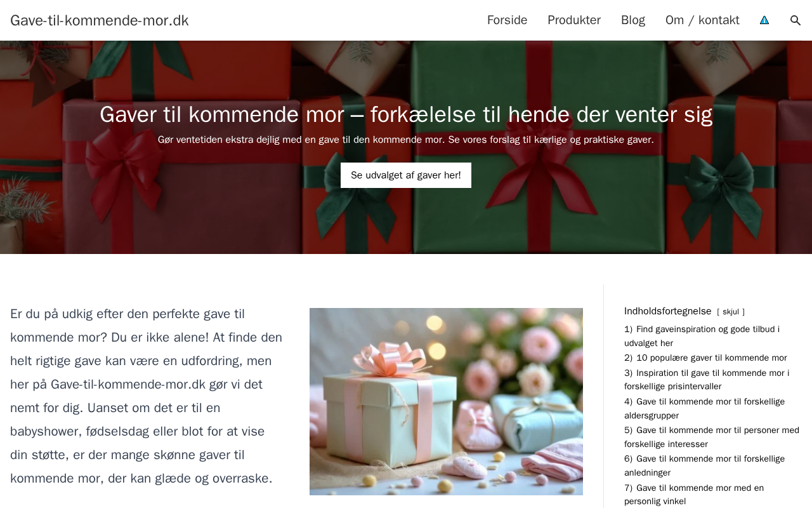Open the Produkter menu item
Screen dimensions: 812x508
(x=574, y=20)
